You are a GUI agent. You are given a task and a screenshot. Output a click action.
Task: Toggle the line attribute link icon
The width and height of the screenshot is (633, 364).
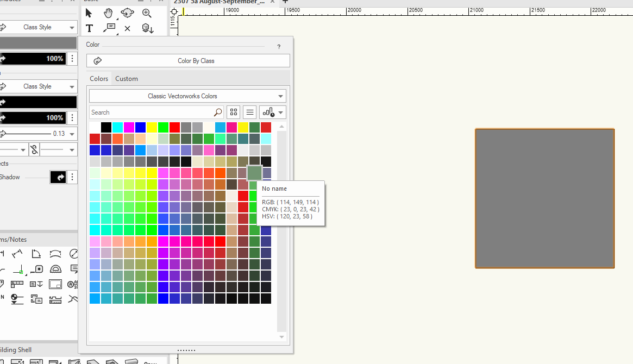click(x=34, y=149)
